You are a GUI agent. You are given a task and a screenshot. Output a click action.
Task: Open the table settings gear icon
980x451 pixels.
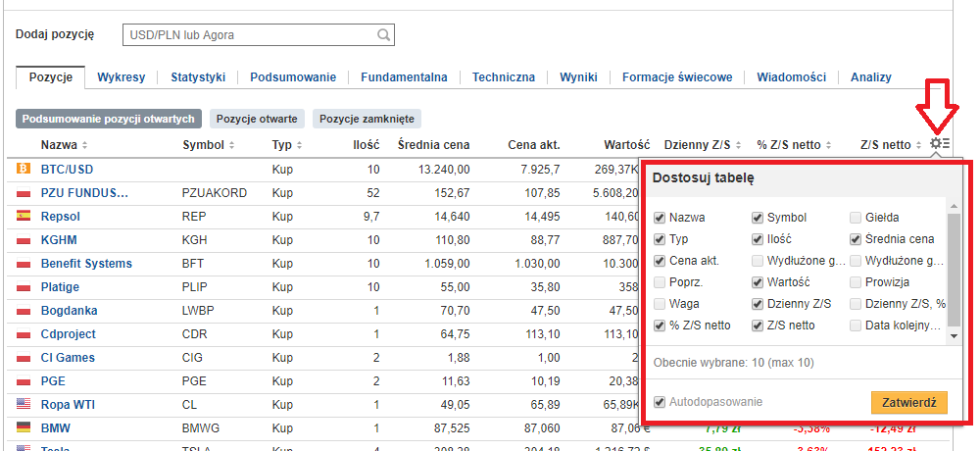pyautogui.click(x=940, y=144)
